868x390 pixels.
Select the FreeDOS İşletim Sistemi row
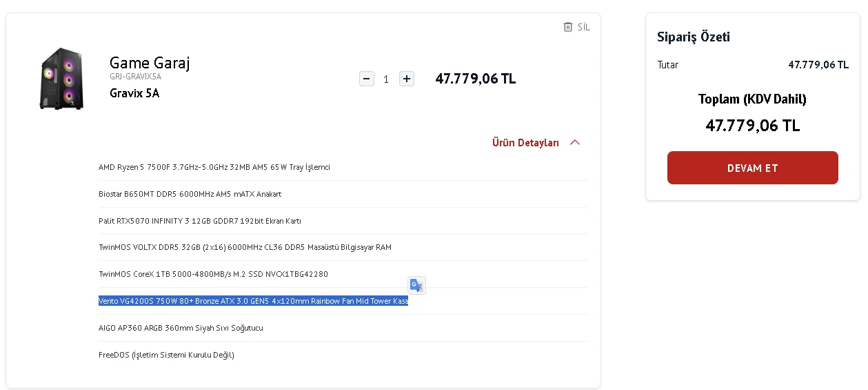tap(343, 355)
